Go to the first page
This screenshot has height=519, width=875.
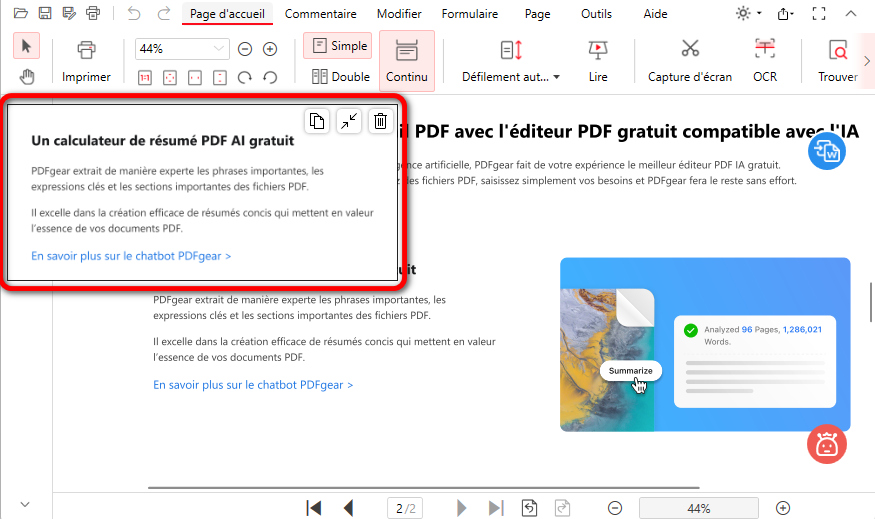point(314,508)
